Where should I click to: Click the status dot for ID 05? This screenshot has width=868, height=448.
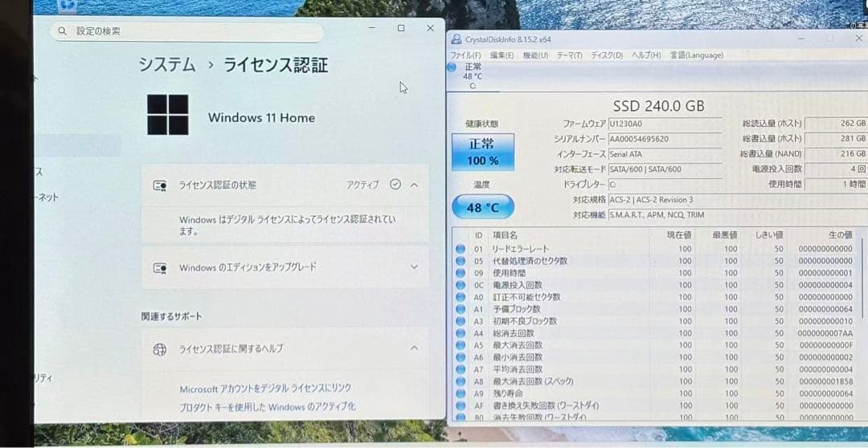click(x=461, y=261)
